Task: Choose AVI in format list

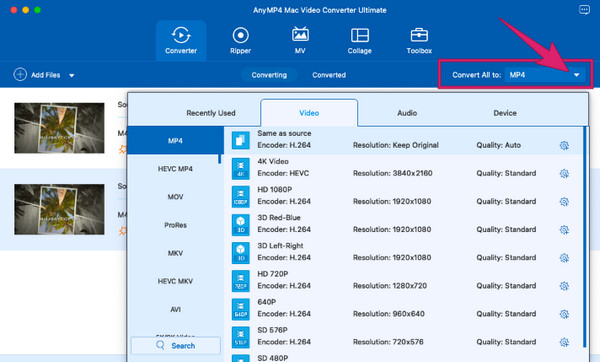Action: click(x=175, y=309)
